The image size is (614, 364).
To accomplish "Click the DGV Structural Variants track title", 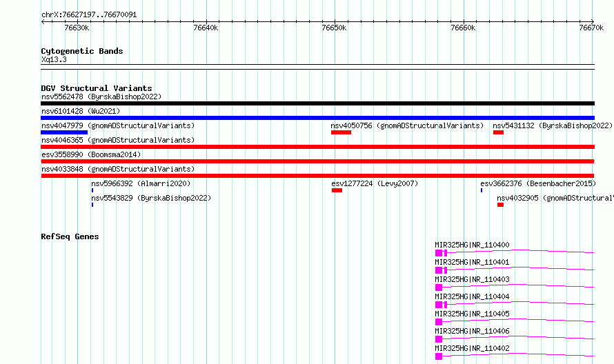I will coord(97,88).
